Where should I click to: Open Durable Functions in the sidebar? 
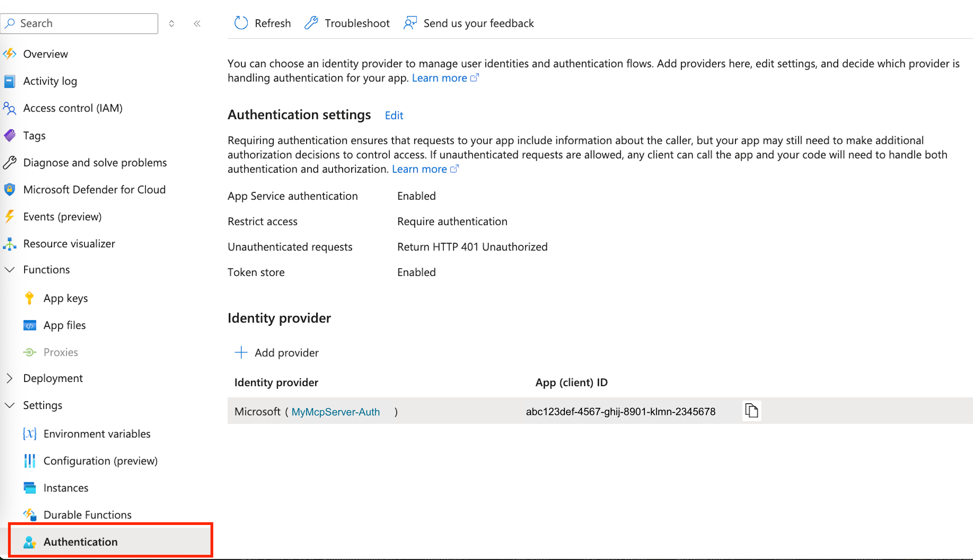pyautogui.click(x=87, y=515)
